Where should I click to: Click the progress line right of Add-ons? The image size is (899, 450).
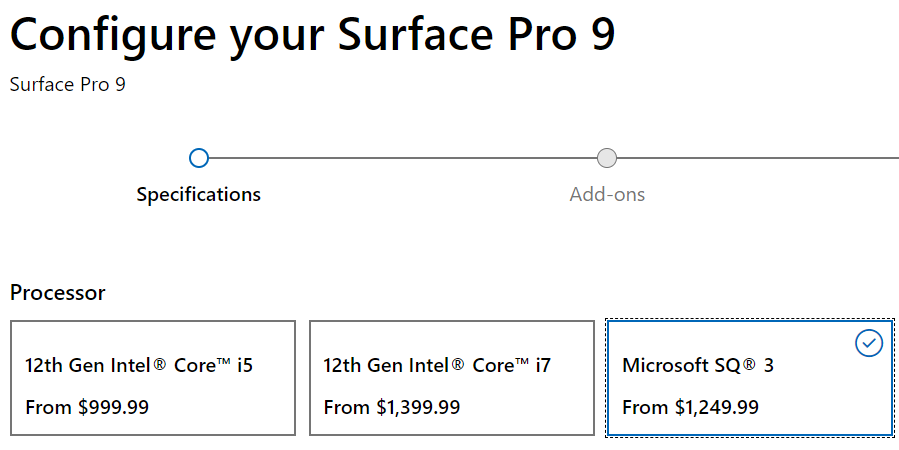tap(760, 158)
